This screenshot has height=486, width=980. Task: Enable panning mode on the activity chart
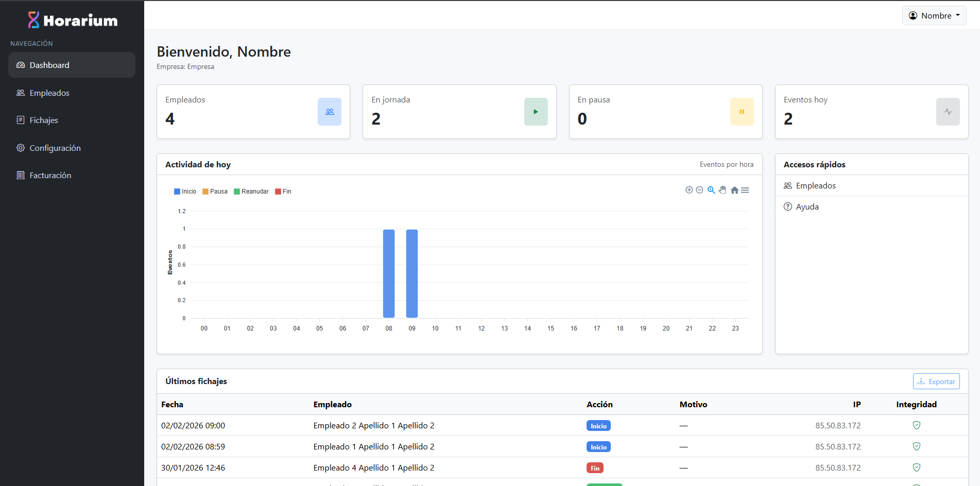coord(722,190)
